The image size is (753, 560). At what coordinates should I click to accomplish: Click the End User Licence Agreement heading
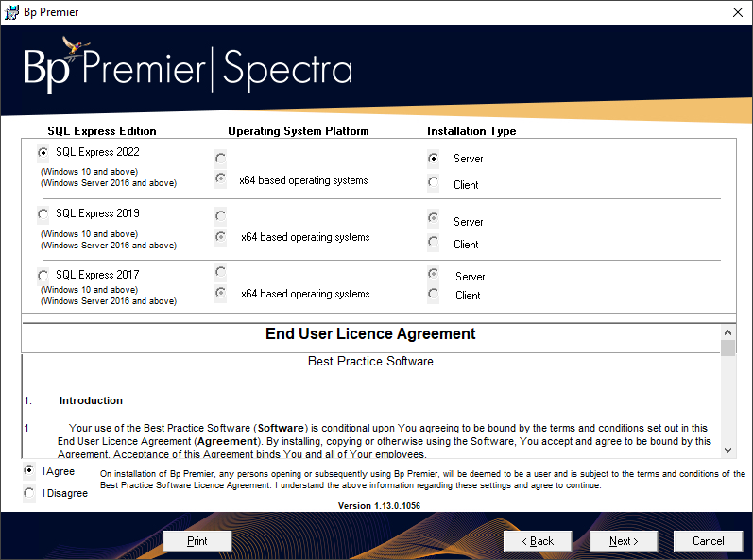(x=370, y=334)
